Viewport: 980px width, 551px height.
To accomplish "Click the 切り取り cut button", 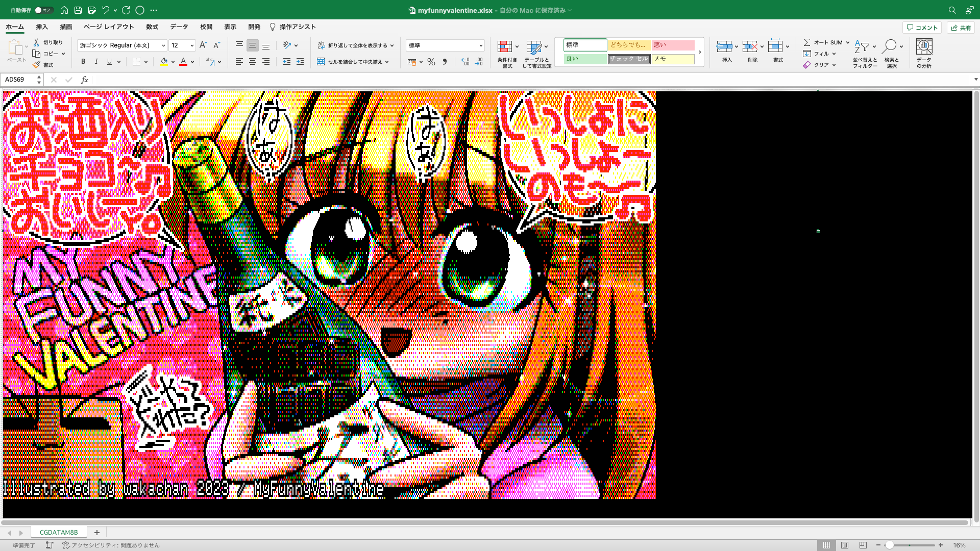I will click(x=48, y=42).
